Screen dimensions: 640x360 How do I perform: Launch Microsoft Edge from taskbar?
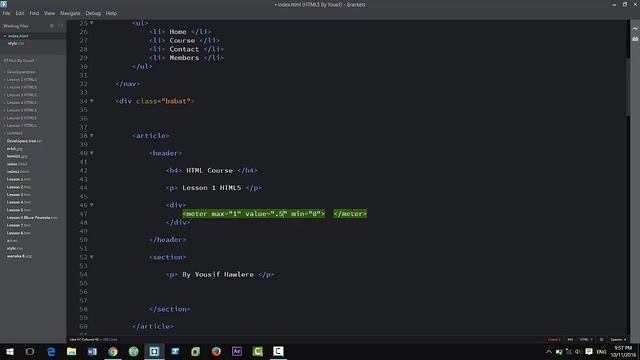pyautogui.click(x=51, y=351)
